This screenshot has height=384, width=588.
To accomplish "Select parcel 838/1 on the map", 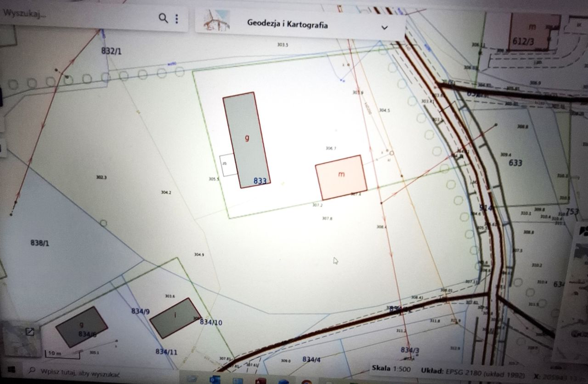I will pyautogui.click(x=40, y=242).
